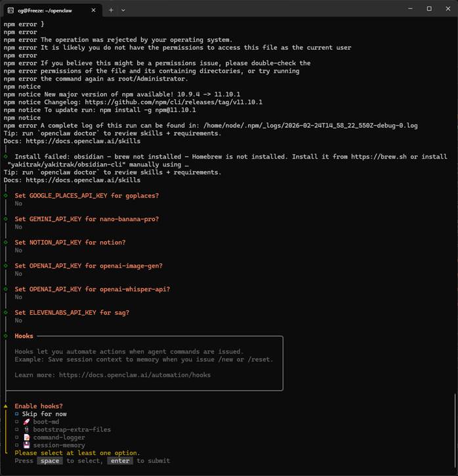Open the new tab profile dropdown arrow
The height and width of the screenshot is (476, 458).
[123, 9]
